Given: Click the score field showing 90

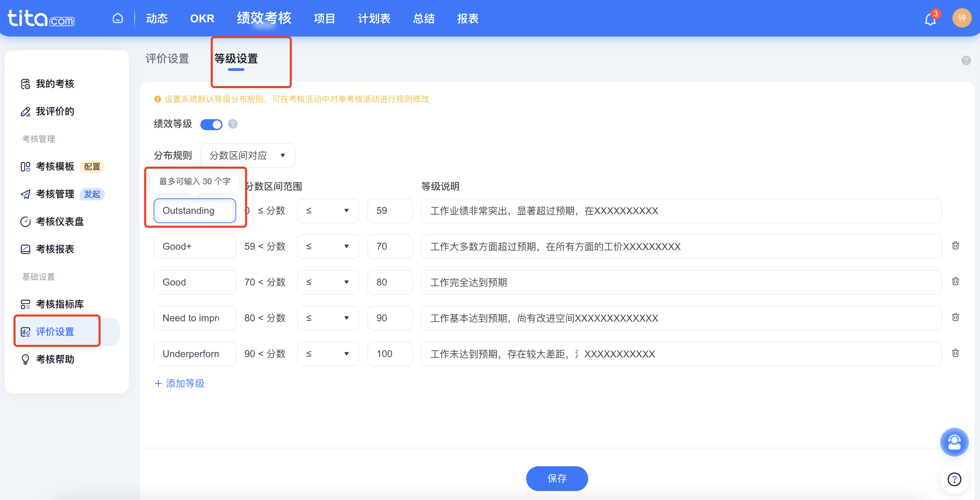Looking at the screenshot, I should (390, 318).
